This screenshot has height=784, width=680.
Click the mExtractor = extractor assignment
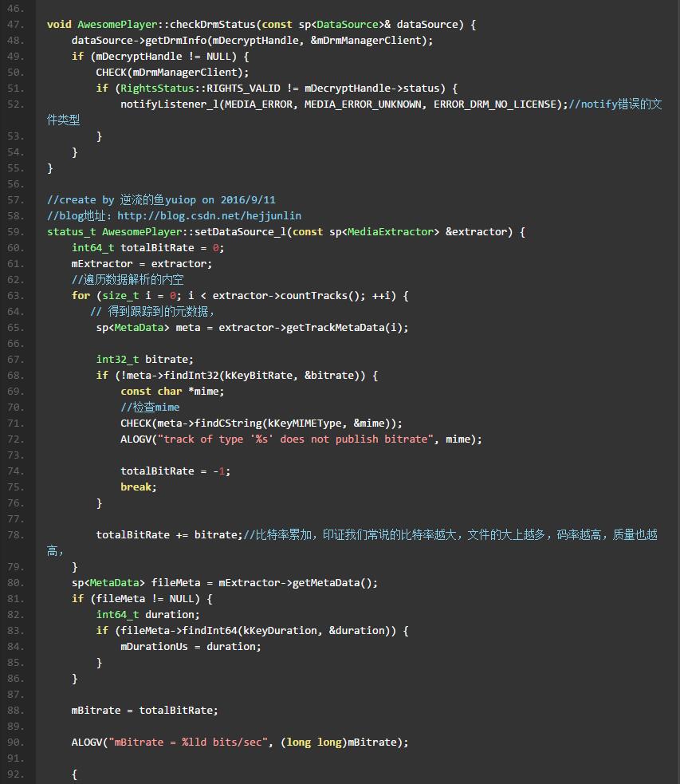point(142,263)
